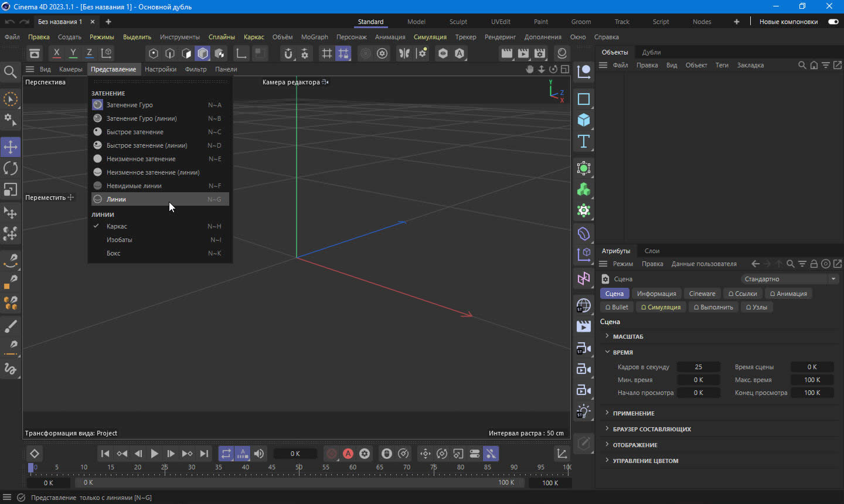
Task: Click the Кадров в секунду input field
Action: click(x=698, y=367)
